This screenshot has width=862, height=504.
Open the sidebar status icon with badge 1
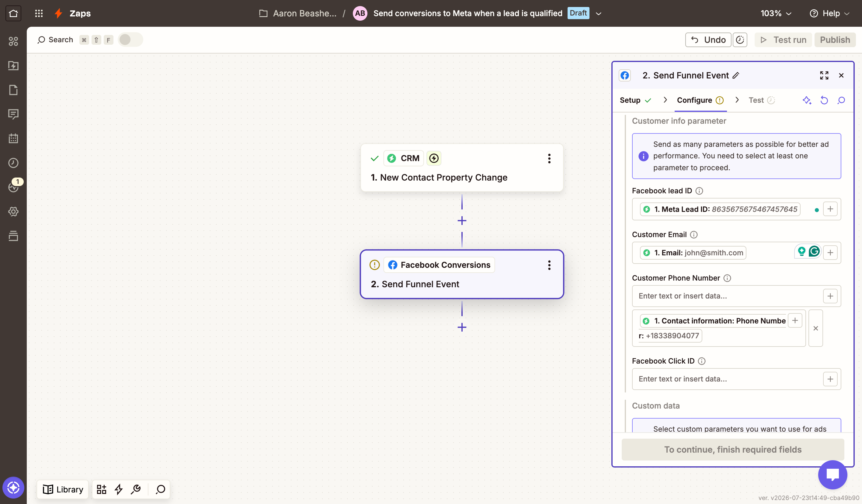pyautogui.click(x=13, y=187)
